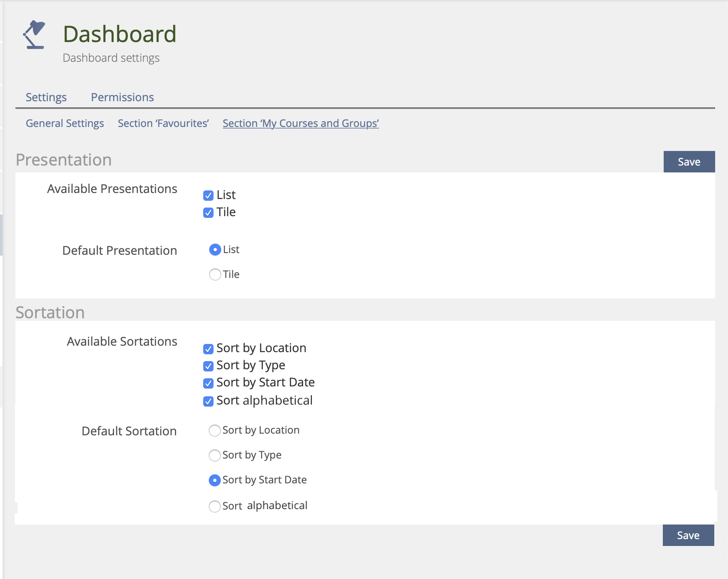Toggle Sort by Type checkbox
Viewport: 728px width, 579px height.
coord(208,366)
